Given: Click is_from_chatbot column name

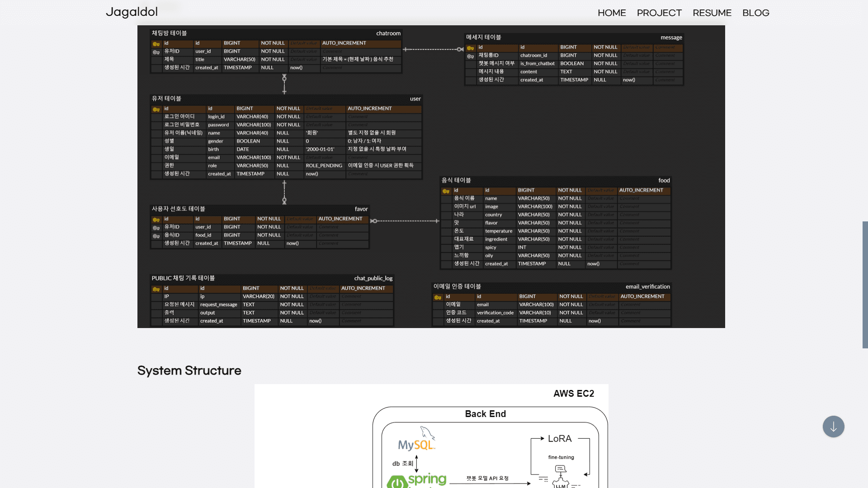Looking at the screenshot, I should [x=537, y=64].
